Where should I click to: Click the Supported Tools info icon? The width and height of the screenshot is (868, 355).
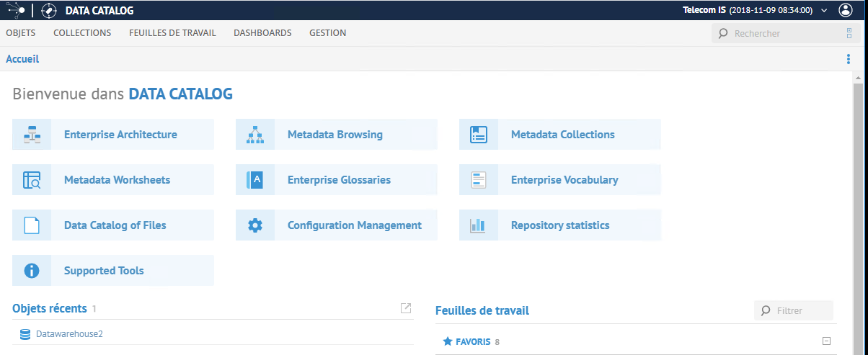tap(32, 271)
